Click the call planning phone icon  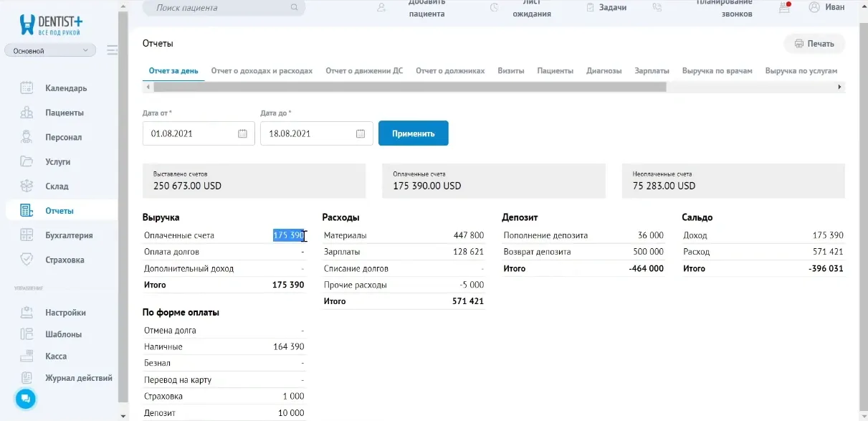(657, 7)
